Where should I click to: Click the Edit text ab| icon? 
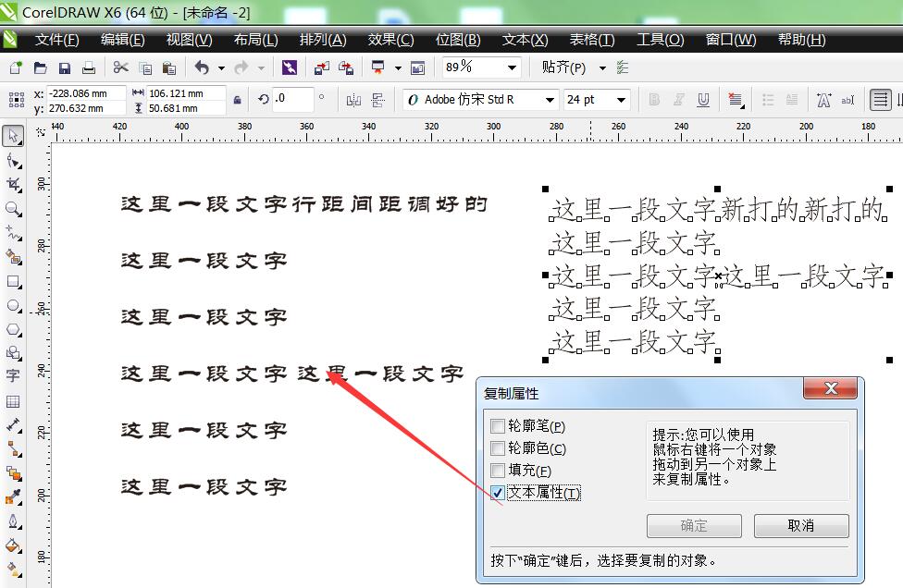(847, 100)
